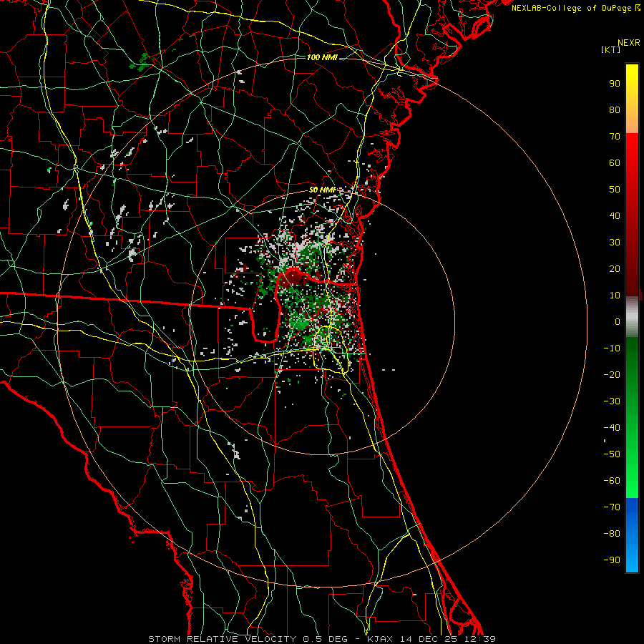The width and height of the screenshot is (644, 644).
Task: Select the 80 value on the velocity scale
Action: pos(615,110)
